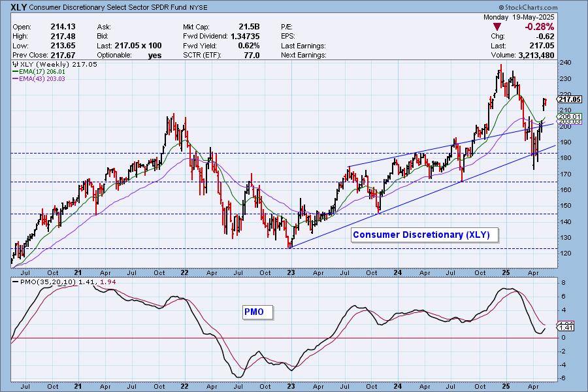Click the black PMO(35,20,10) legend line
588x392 pixels.
(x=16, y=282)
